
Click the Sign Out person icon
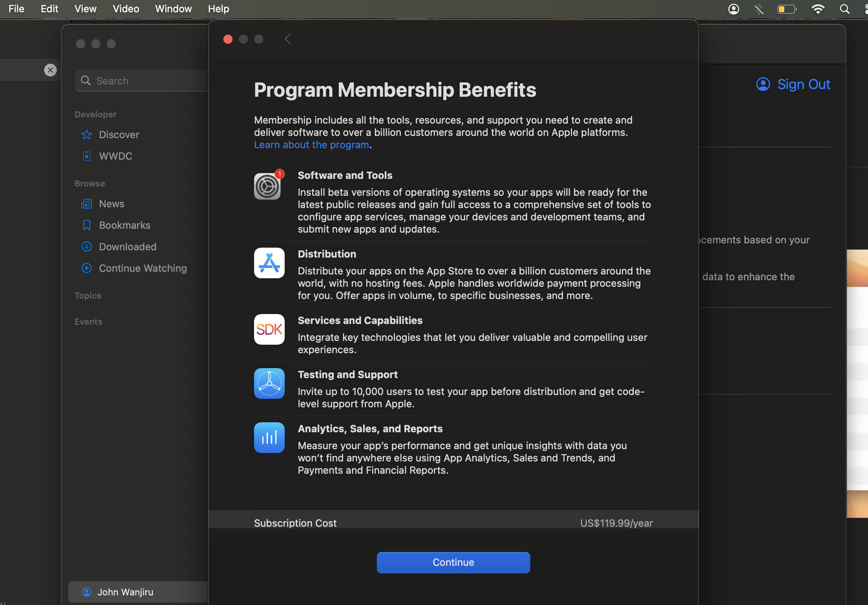[763, 84]
